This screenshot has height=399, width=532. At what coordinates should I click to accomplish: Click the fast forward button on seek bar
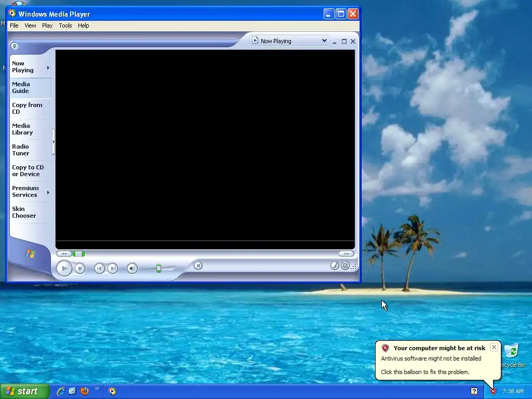pyautogui.click(x=346, y=254)
